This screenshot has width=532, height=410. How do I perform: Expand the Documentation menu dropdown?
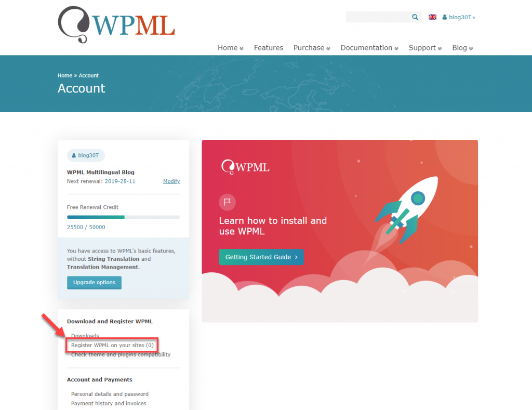(369, 48)
